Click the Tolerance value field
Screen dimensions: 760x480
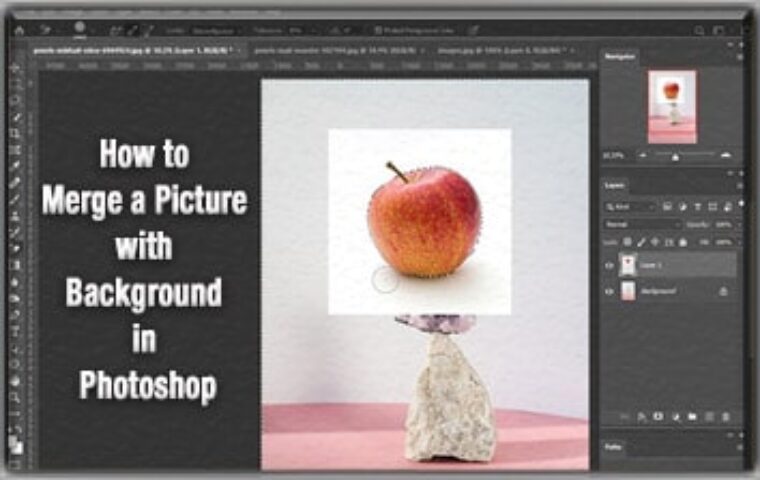pyautogui.click(x=296, y=31)
